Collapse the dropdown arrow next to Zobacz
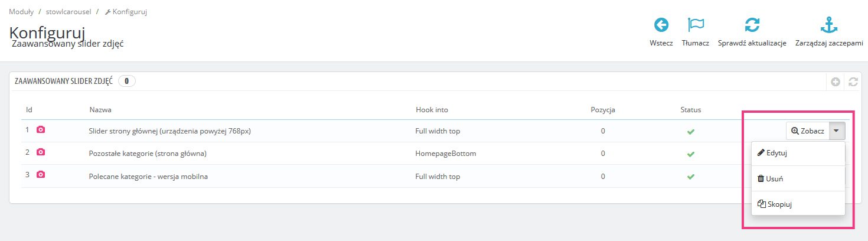The image size is (868, 241). (837, 131)
